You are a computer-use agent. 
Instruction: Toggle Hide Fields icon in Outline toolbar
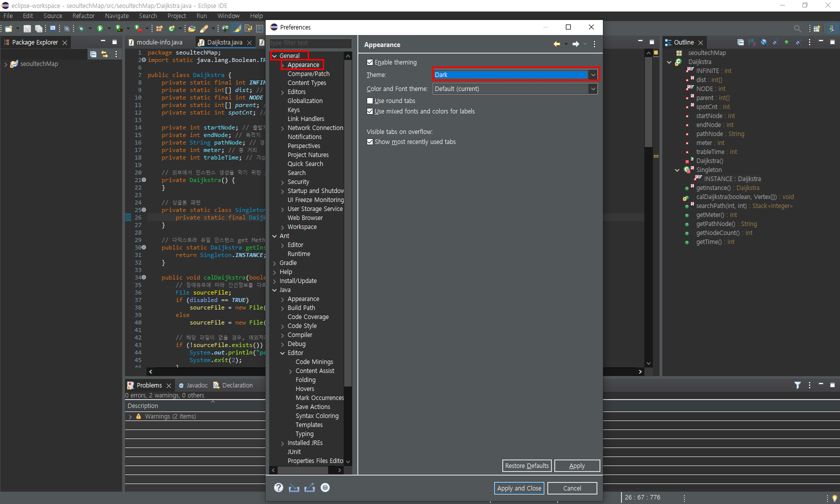point(763,42)
